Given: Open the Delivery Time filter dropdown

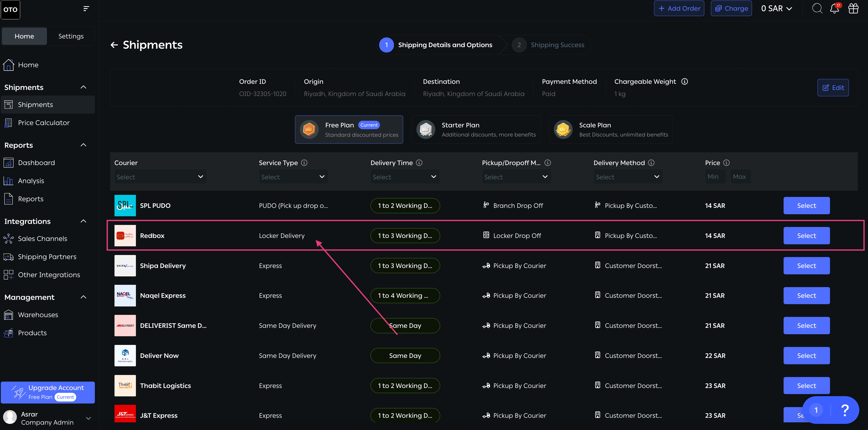Looking at the screenshot, I should [x=405, y=177].
